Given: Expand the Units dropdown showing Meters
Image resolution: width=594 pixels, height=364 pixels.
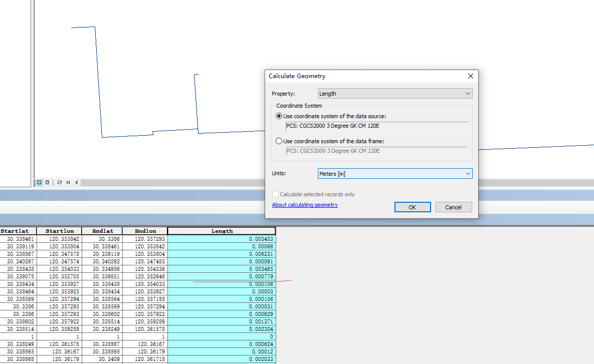Looking at the screenshot, I should (x=395, y=174).
